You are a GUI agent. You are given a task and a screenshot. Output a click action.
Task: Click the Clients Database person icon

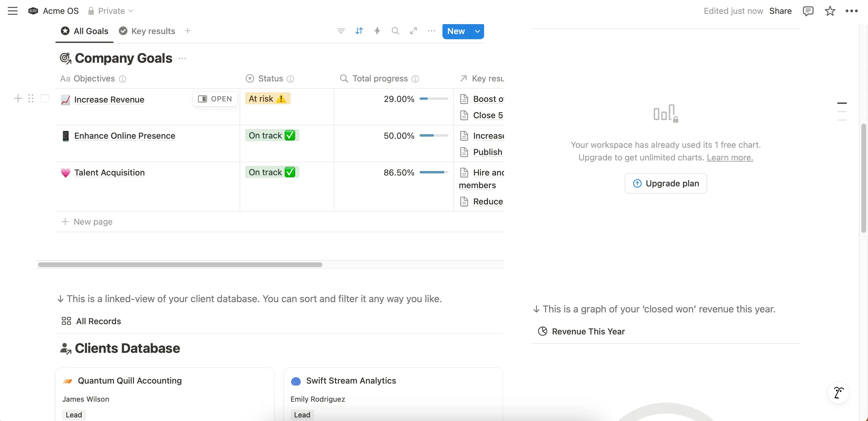tap(65, 348)
